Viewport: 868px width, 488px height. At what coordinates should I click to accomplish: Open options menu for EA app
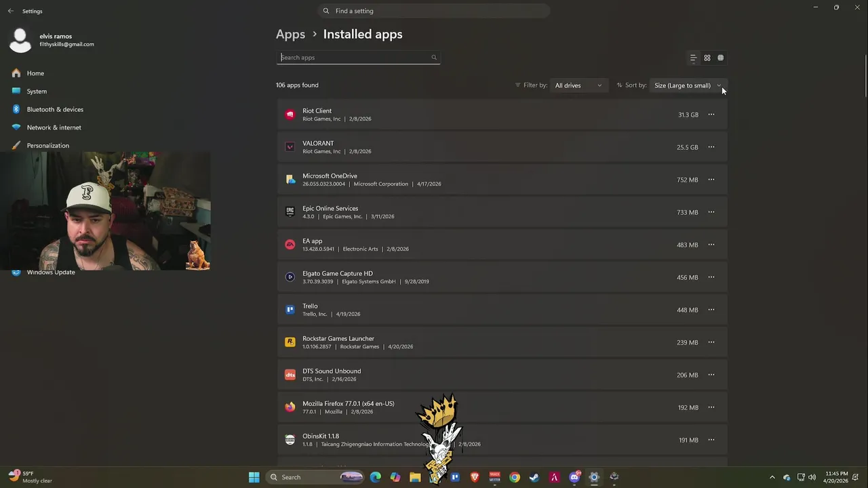tap(711, 245)
